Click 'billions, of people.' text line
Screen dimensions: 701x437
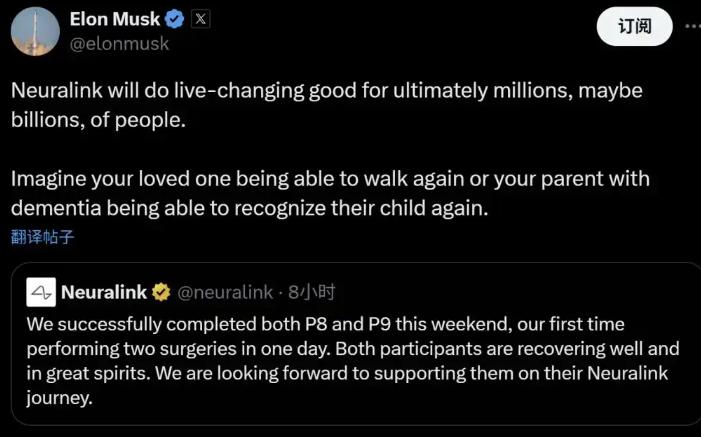click(99, 119)
